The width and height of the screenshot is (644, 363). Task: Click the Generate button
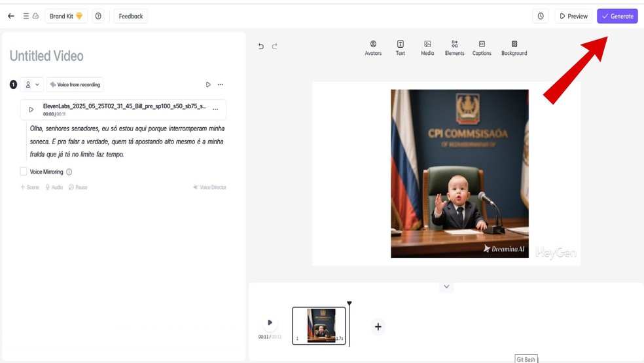pos(617,16)
